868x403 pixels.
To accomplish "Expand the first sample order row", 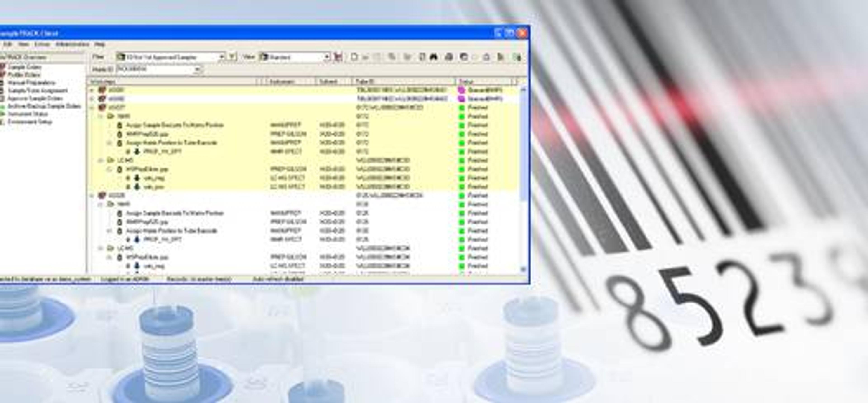I will (92, 90).
